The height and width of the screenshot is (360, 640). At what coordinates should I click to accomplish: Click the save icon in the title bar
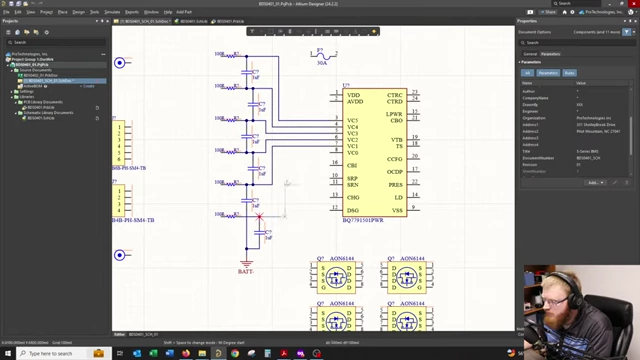tap(11, 4)
